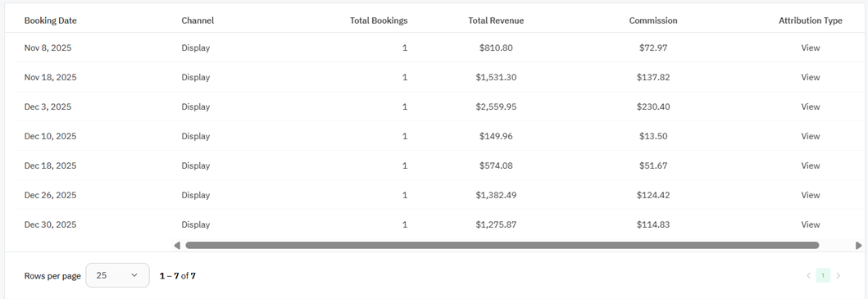The height and width of the screenshot is (299, 868).
Task: Click the $149.96 revenue value
Action: [x=496, y=136]
